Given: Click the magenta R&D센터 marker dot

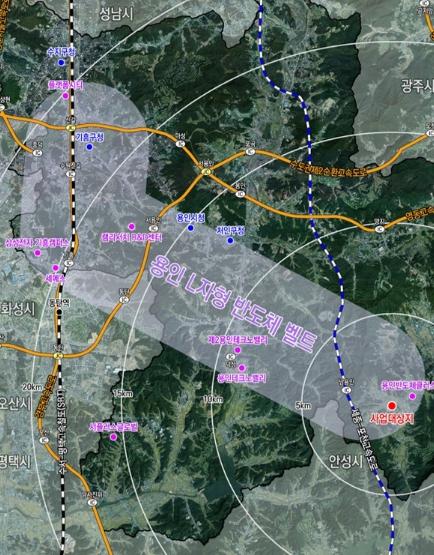Looking at the screenshot, I should coord(132,227).
